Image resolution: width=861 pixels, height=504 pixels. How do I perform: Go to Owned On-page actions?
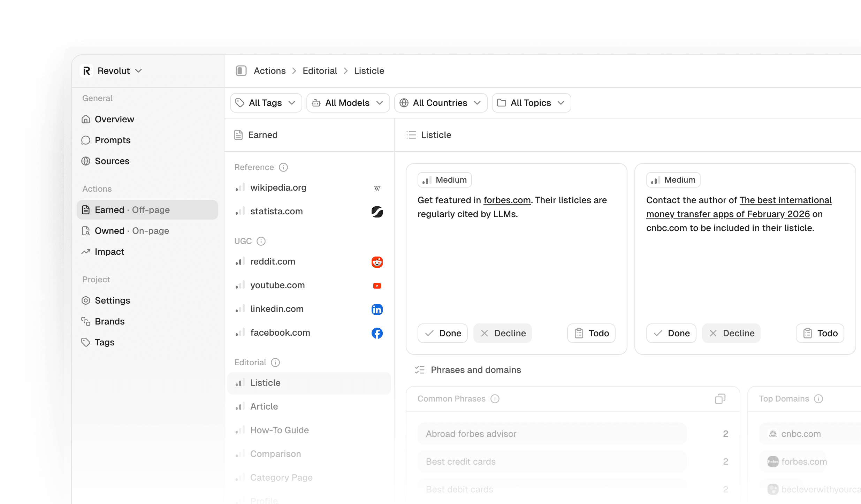[131, 231]
